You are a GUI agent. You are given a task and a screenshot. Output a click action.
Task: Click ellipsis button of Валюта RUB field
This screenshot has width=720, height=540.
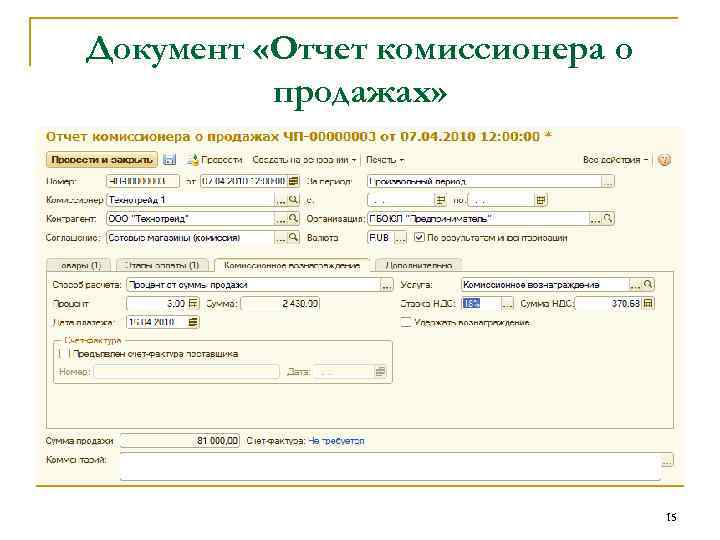(400, 238)
